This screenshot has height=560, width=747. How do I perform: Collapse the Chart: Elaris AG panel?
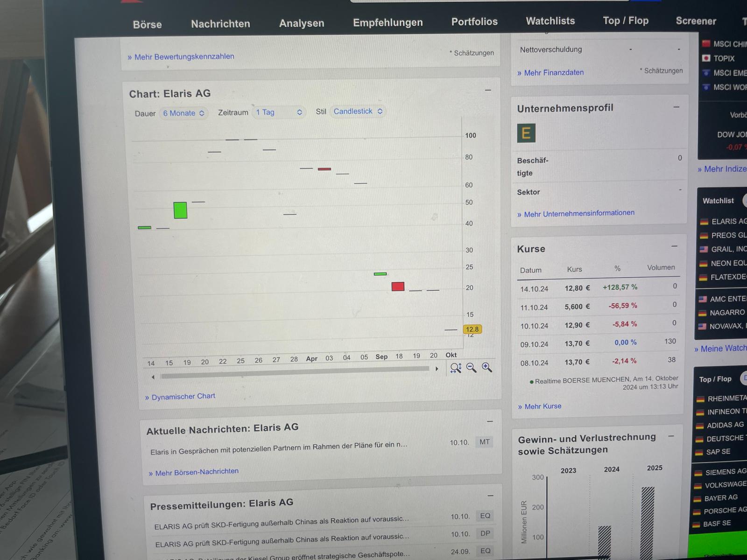[488, 90]
